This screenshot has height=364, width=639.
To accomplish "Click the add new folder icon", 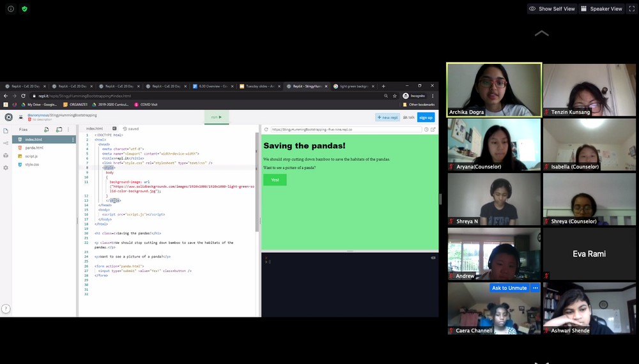I will tap(59, 130).
